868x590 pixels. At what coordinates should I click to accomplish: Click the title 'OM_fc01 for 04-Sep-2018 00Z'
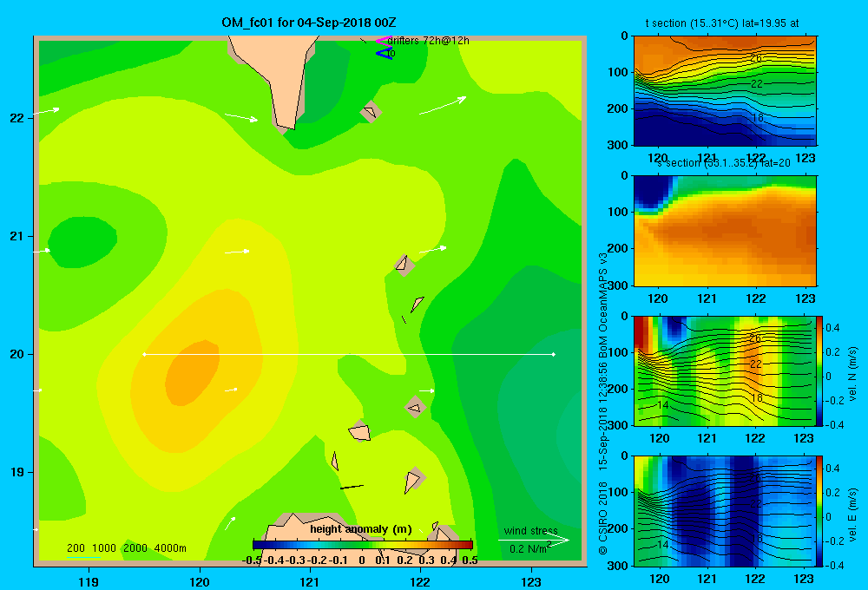click(309, 23)
